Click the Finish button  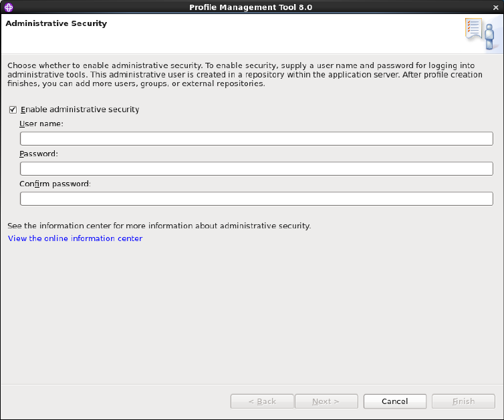click(463, 401)
